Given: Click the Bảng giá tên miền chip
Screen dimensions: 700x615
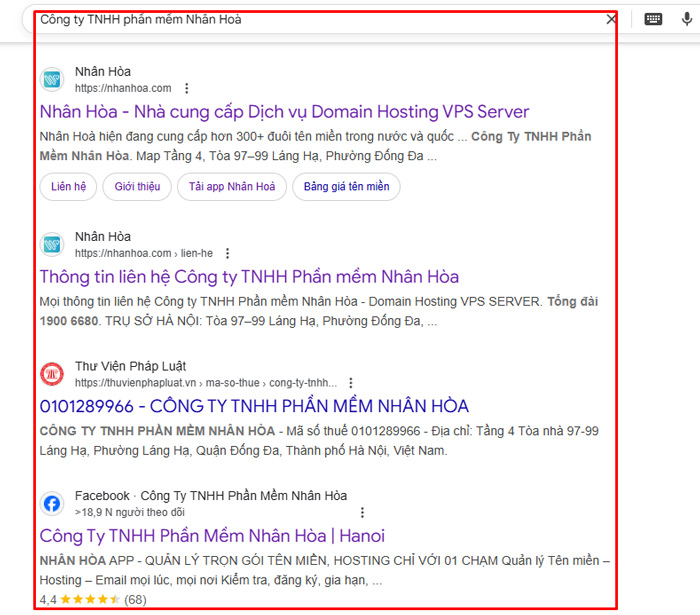Looking at the screenshot, I should (x=346, y=187).
